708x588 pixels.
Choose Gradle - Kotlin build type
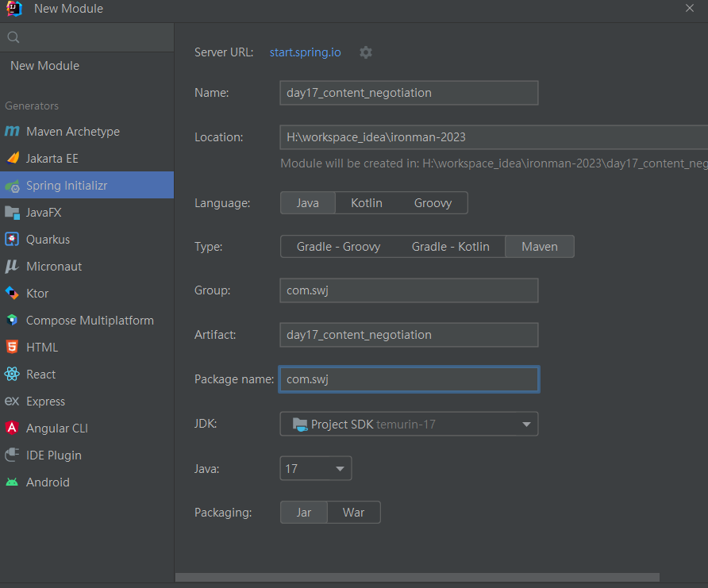(x=450, y=247)
